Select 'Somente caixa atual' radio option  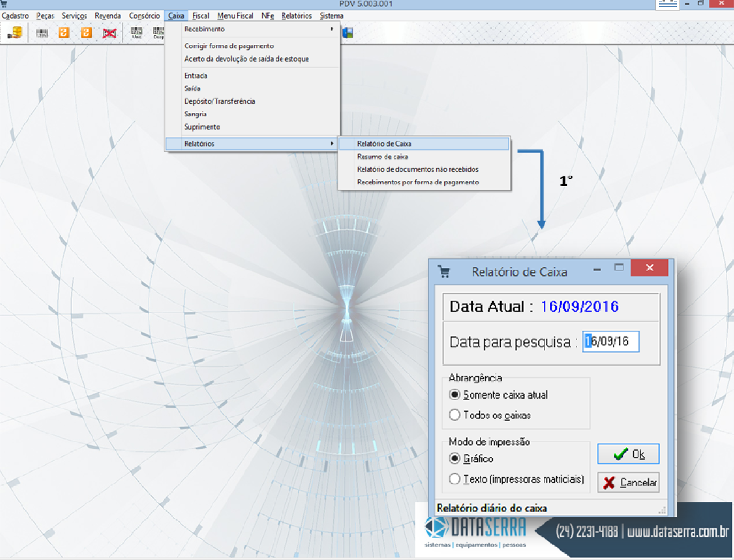[455, 395]
